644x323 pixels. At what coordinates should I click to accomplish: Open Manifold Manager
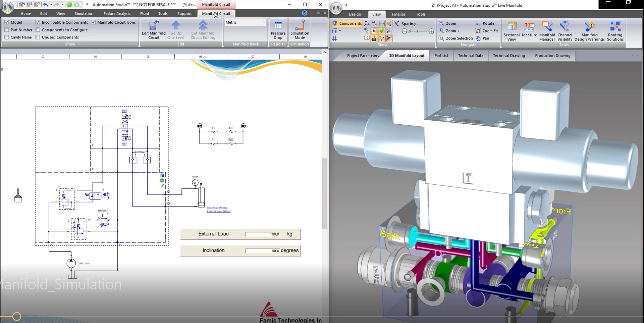[547, 31]
